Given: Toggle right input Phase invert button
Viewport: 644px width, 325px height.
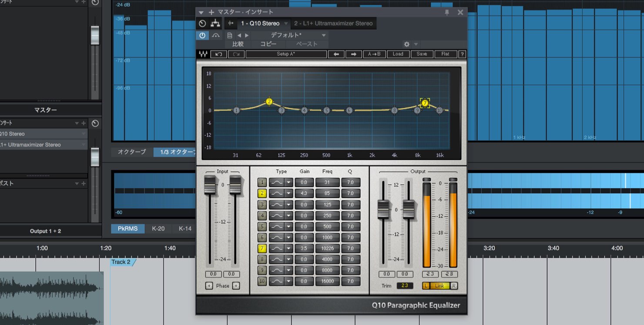Looking at the screenshot, I should click(236, 286).
